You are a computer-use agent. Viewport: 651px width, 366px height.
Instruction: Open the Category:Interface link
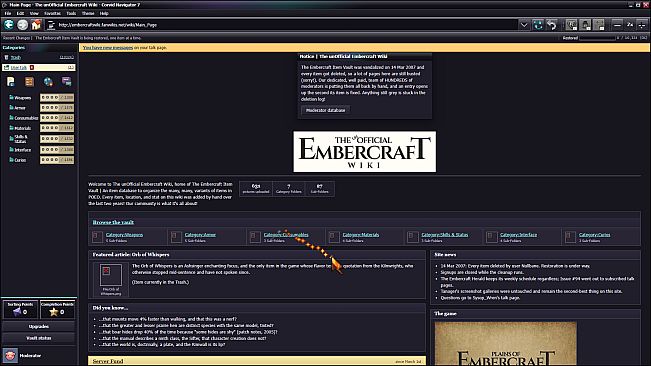pyautogui.click(x=519, y=235)
